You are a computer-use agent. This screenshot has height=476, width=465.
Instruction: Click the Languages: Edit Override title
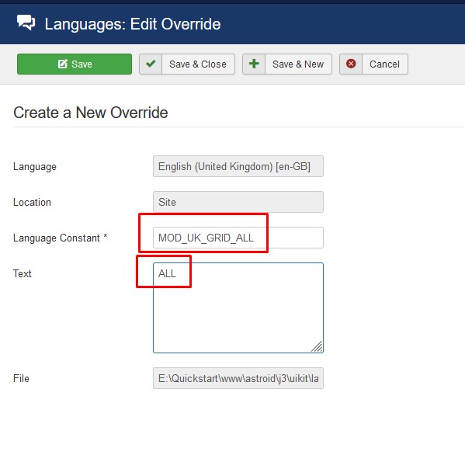133,24
